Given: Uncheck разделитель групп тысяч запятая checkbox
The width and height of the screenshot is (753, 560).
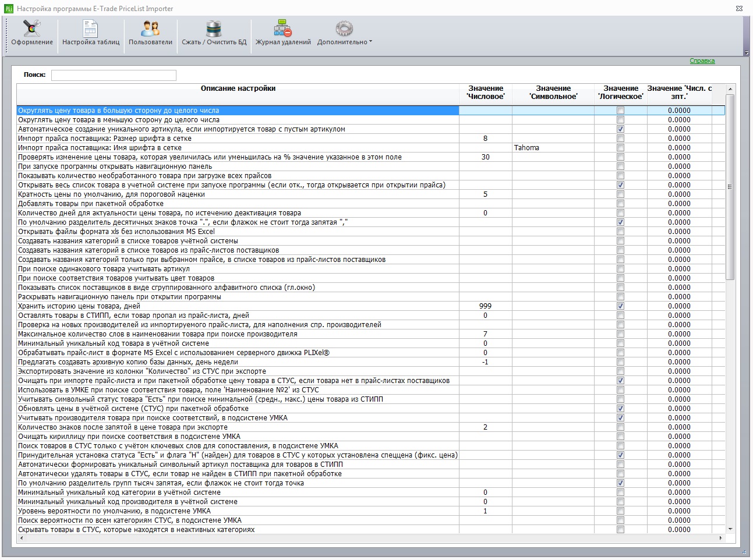Looking at the screenshot, I should [620, 483].
